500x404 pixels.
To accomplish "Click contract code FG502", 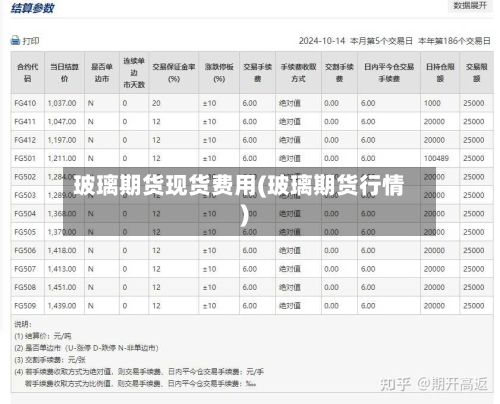I will 25,177.
